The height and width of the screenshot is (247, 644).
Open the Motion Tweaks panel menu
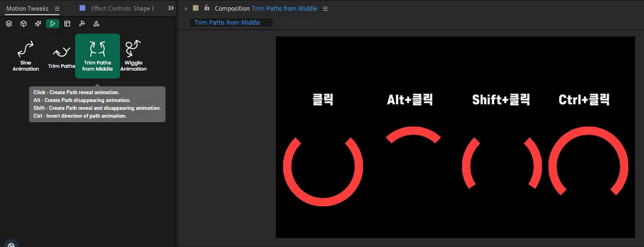click(57, 8)
